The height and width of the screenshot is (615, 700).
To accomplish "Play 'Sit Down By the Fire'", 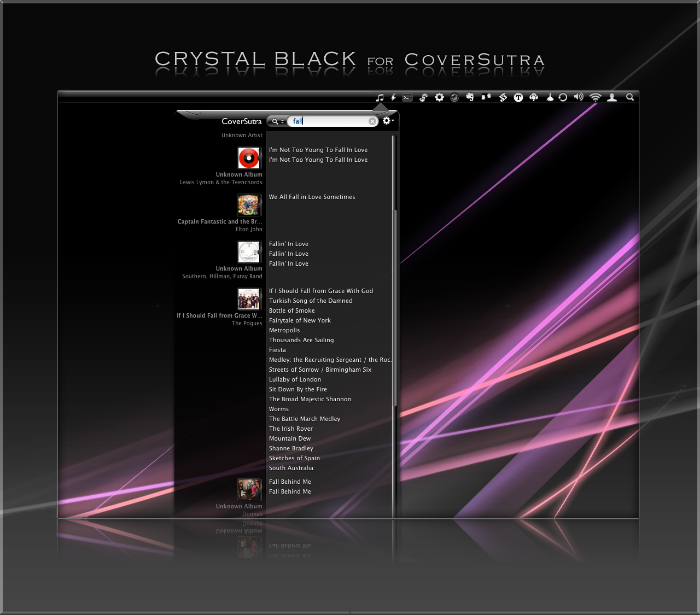I will pos(297,389).
